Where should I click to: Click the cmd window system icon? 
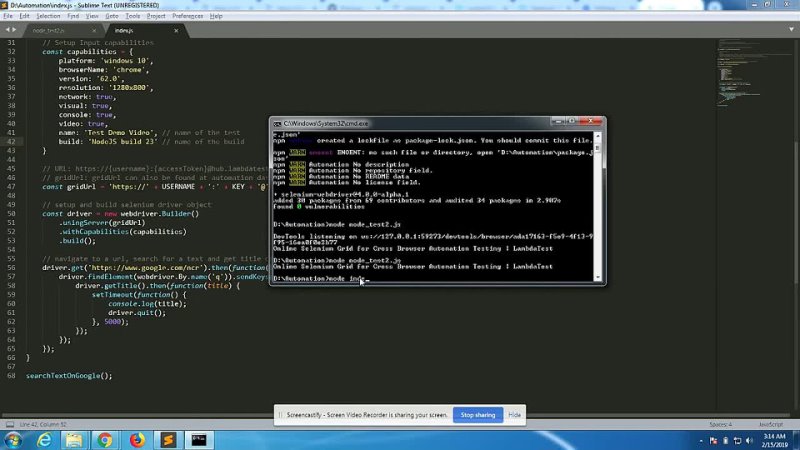[277, 123]
